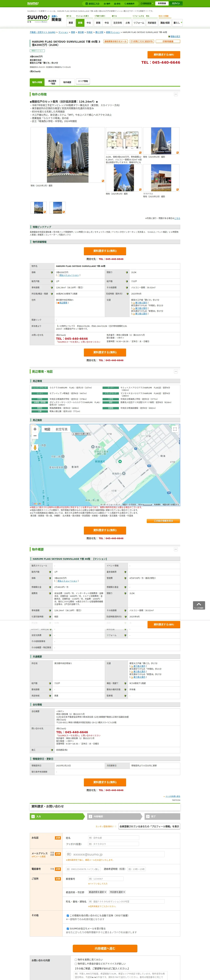This screenshot has width=210, height=980.
Task: Select the Street View pegman on the map
Action: [35, 447]
